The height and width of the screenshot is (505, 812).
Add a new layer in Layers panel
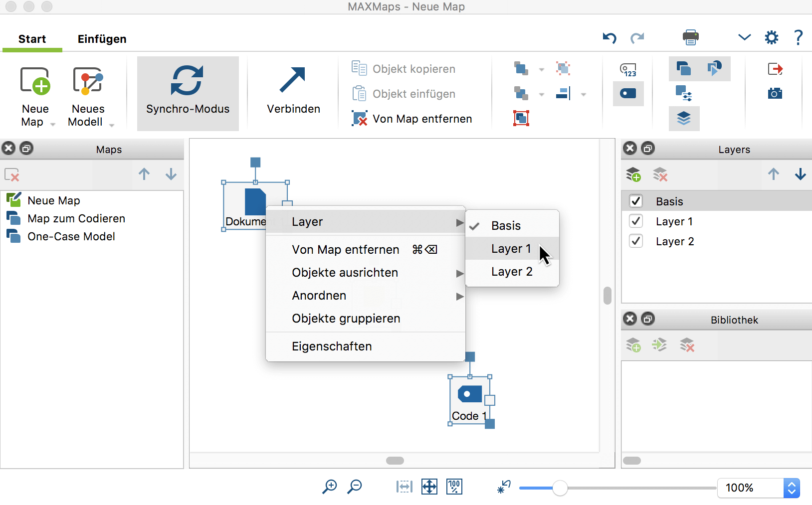coord(633,174)
